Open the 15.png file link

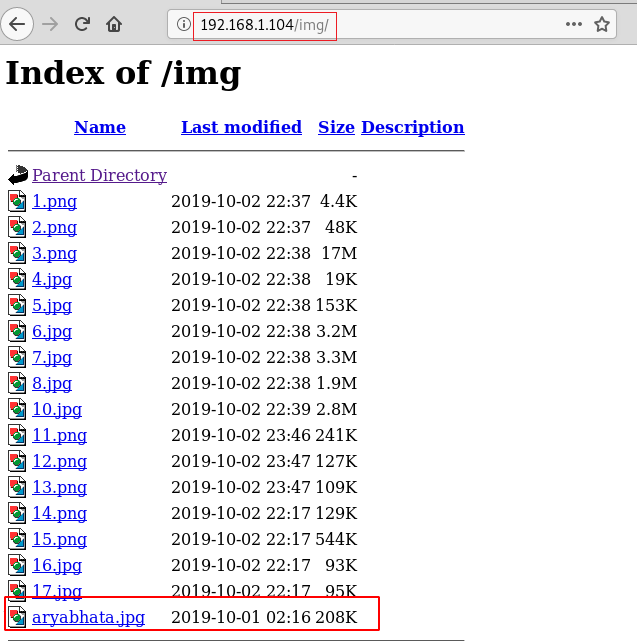tap(59, 539)
